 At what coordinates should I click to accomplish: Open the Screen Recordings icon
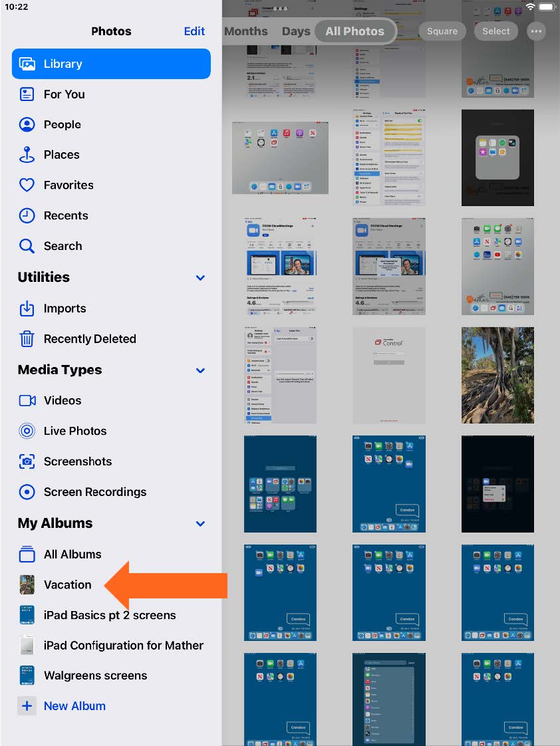coord(27,492)
